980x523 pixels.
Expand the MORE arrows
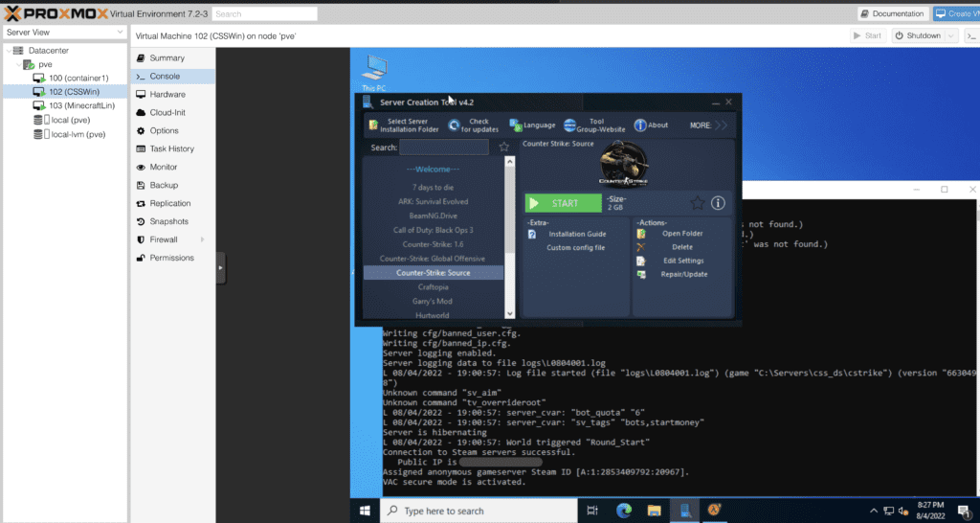coord(722,125)
